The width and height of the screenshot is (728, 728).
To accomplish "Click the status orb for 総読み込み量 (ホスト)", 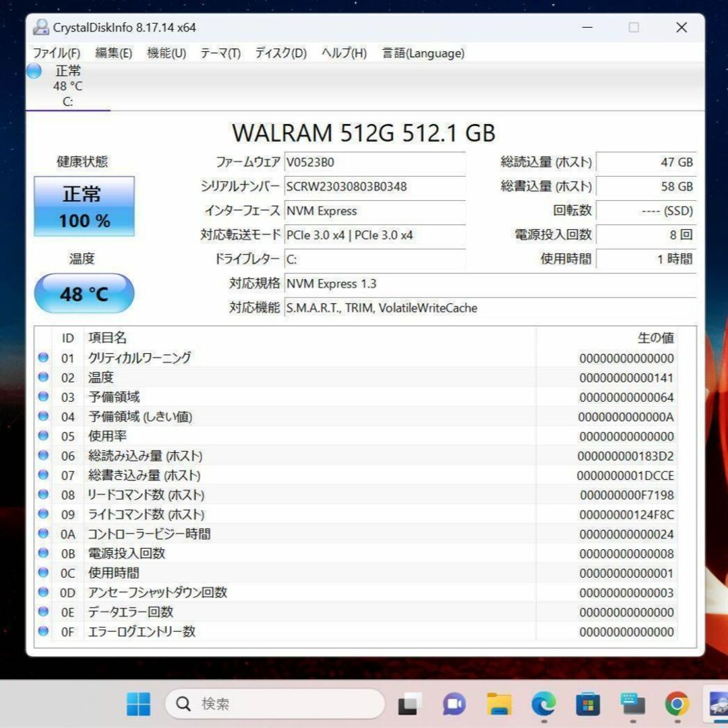I will [43, 455].
